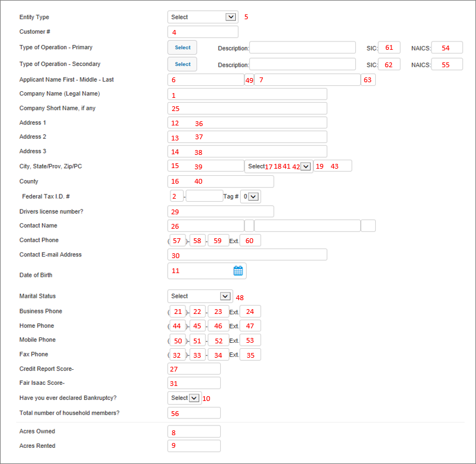The image size is (476, 464).
Task: Focus the Fair Isaac Score field
Action: [194, 383]
